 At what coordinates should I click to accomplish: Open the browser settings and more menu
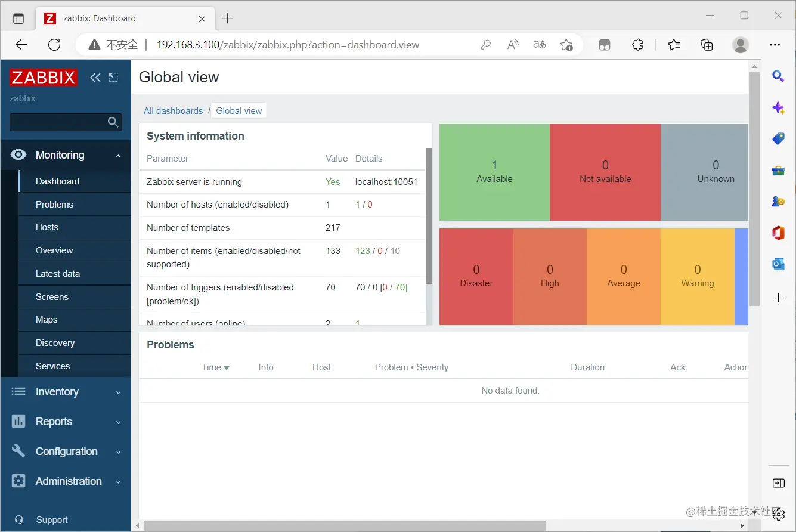[x=775, y=45]
